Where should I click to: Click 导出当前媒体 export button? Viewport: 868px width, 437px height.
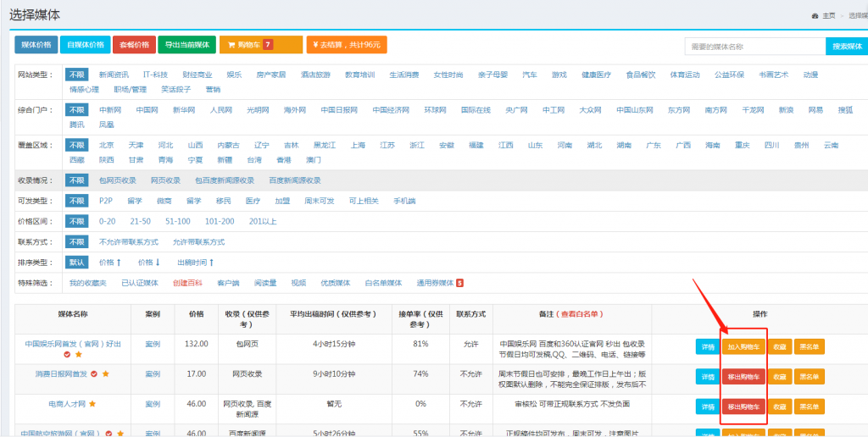click(186, 45)
